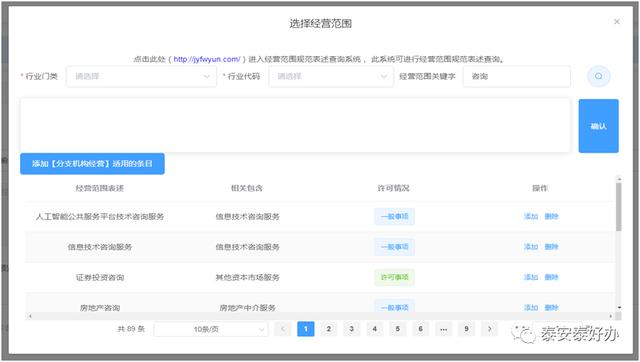The image size is (640, 362).
Task: Click the vertical table scrollbar thumb
Action: tap(619, 207)
